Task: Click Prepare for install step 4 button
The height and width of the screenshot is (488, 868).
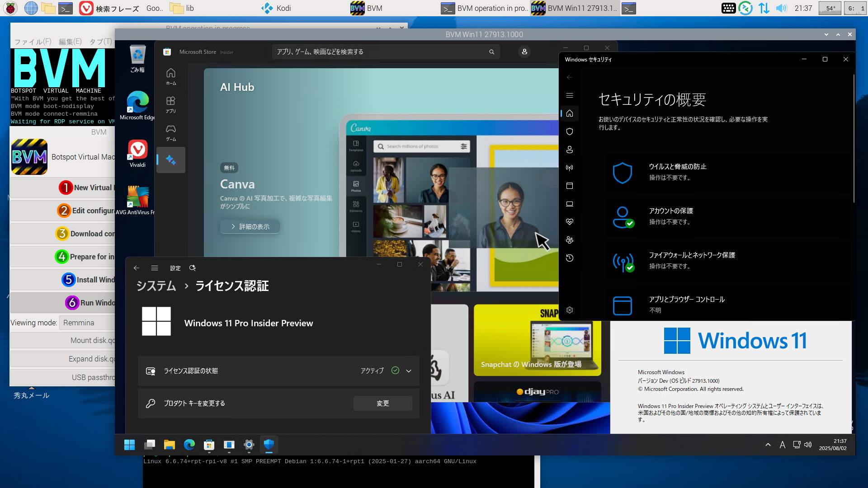Action: (x=63, y=257)
